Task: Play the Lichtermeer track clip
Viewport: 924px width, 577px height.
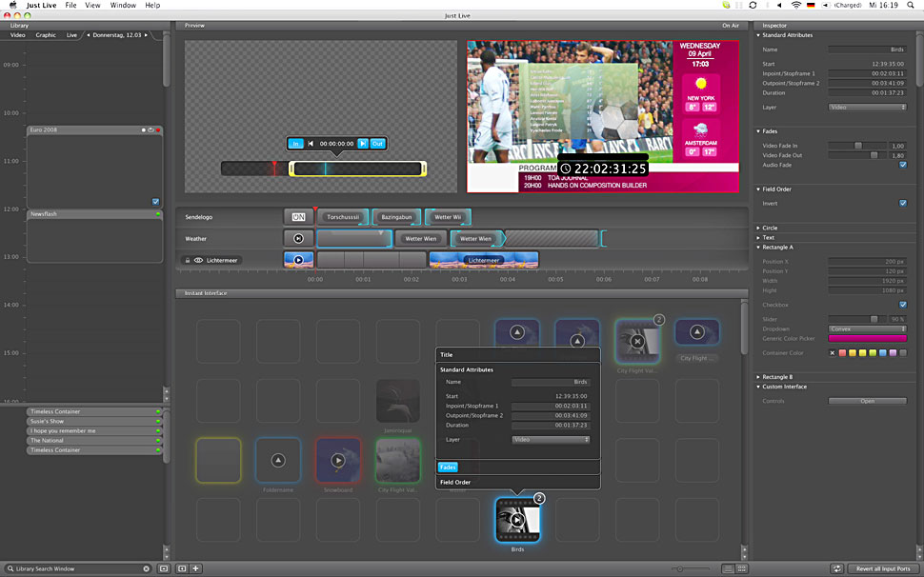Action: (298, 259)
